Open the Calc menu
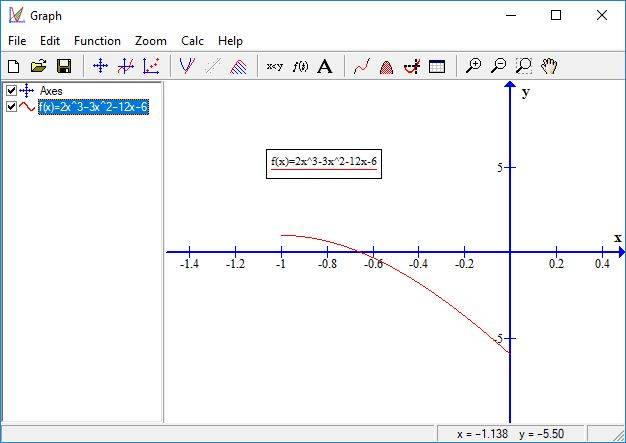Screen dimensions: 626x443 coord(192,41)
